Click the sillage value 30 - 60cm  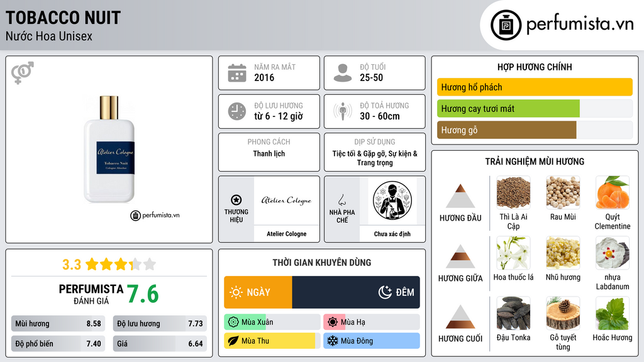[x=380, y=116]
